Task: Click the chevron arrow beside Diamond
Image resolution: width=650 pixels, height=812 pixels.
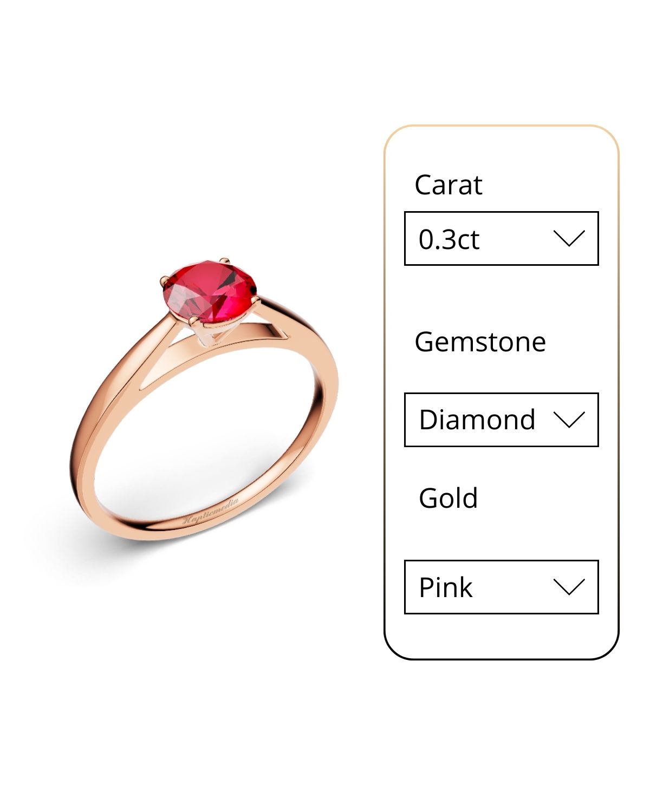Action: (569, 420)
